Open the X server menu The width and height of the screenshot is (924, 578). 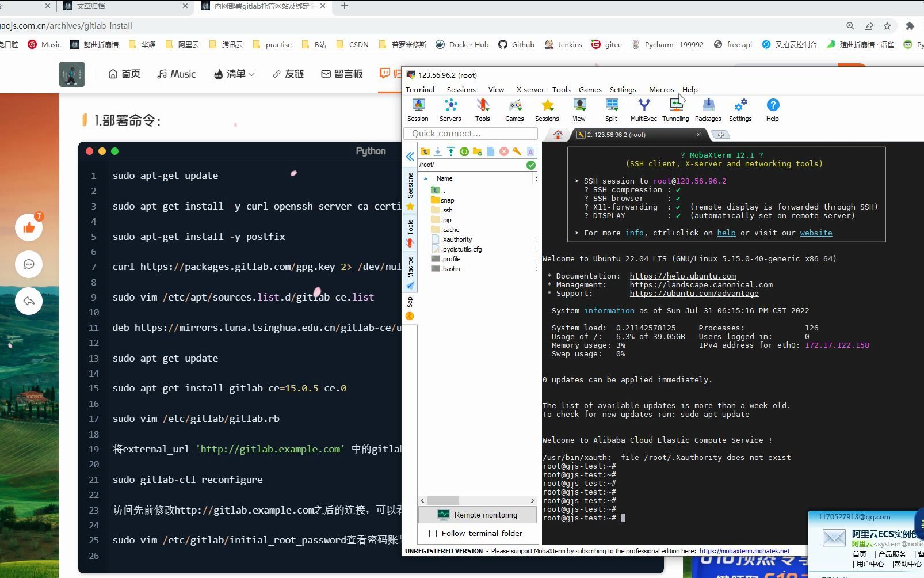click(x=530, y=90)
